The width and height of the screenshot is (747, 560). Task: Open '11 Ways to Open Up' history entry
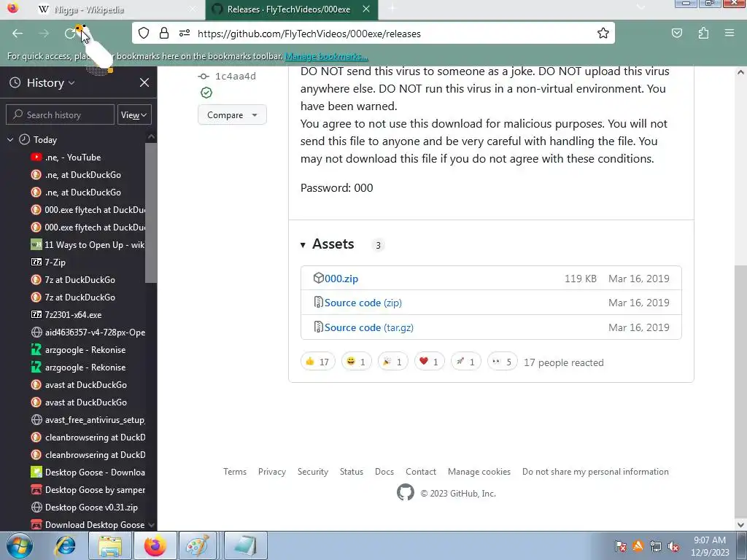tap(88, 245)
